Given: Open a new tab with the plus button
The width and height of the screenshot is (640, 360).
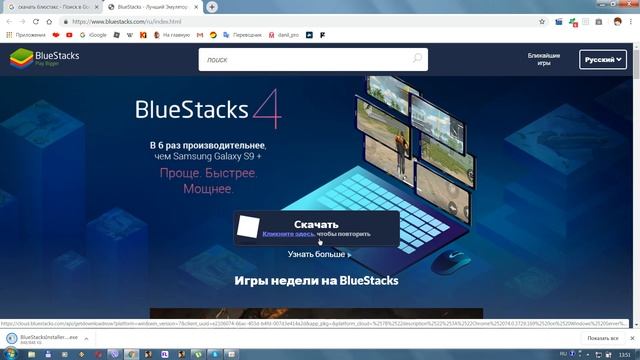Looking at the screenshot, I should [212, 7].
